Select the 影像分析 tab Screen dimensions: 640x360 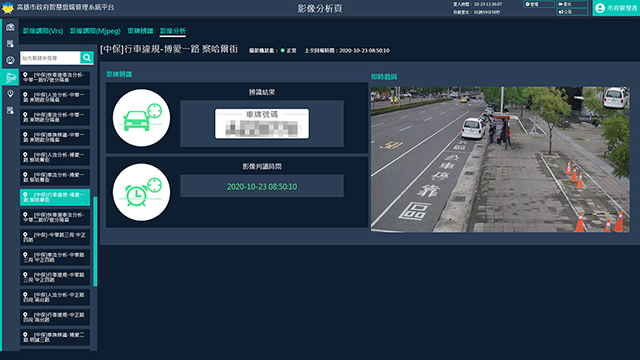(x=173, y=31)
